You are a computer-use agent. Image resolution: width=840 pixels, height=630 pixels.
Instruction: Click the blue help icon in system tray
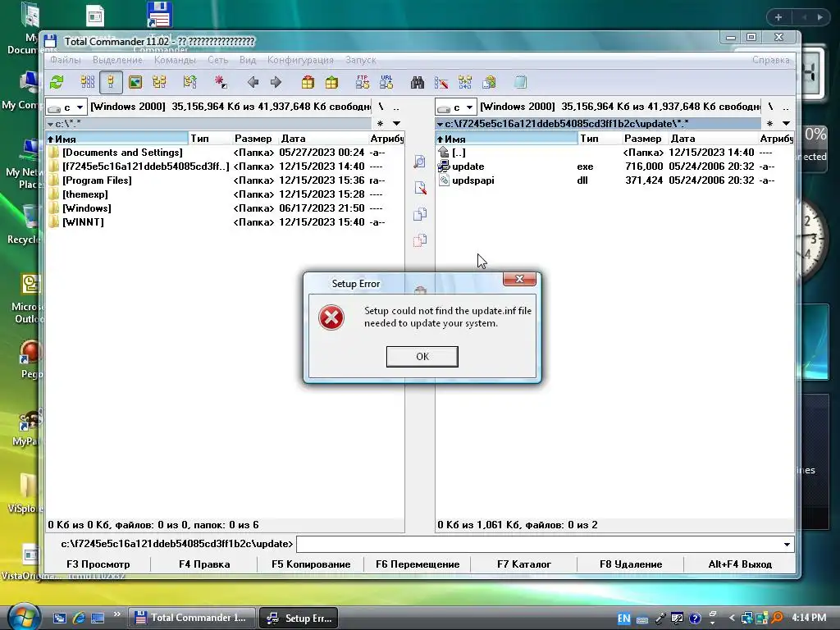pos(695,619)
